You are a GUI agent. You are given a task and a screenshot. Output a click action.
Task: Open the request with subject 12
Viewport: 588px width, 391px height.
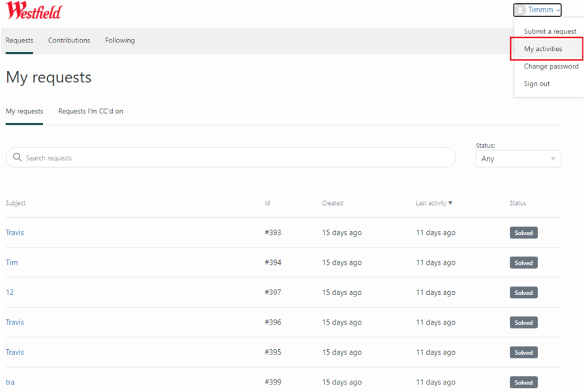point(10,292)
